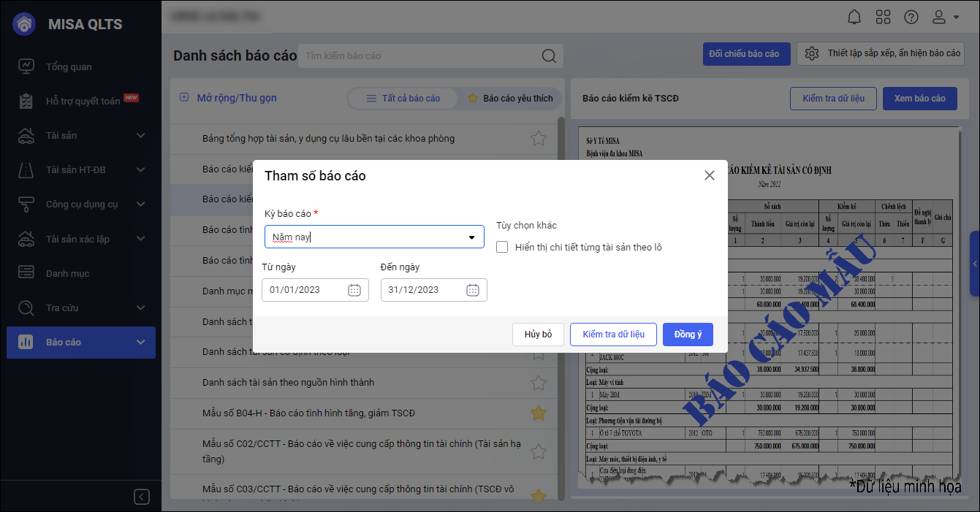Expand the Tài sản sidebar menu
Screen dimensions: 980x512
pyautogui.click(x=141, y=135)
